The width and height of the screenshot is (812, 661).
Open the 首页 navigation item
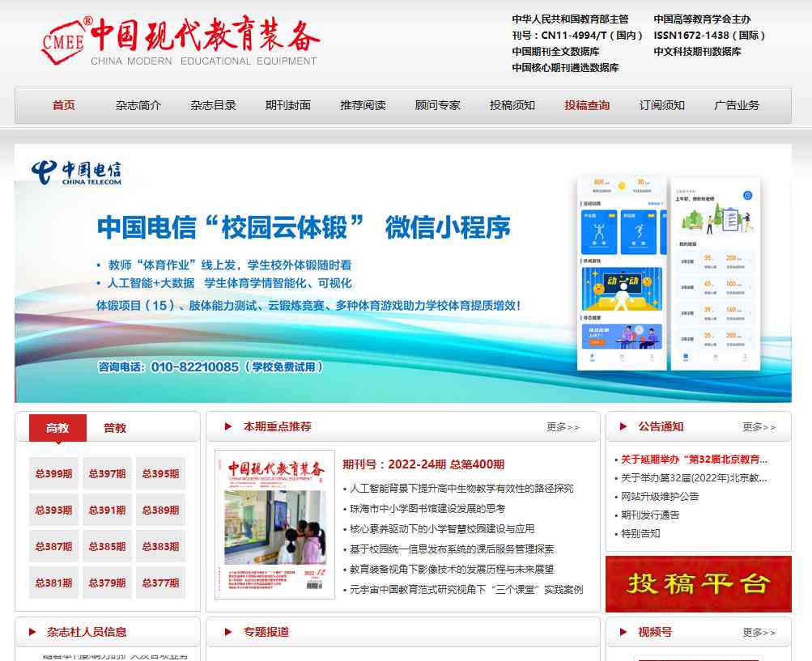(64, 105)
